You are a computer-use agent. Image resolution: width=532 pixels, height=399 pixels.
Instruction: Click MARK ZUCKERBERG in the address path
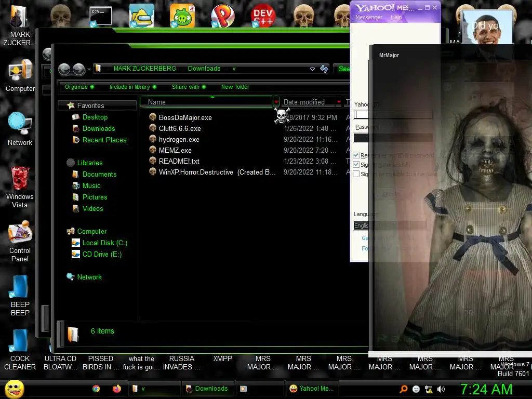click(145, 69)
